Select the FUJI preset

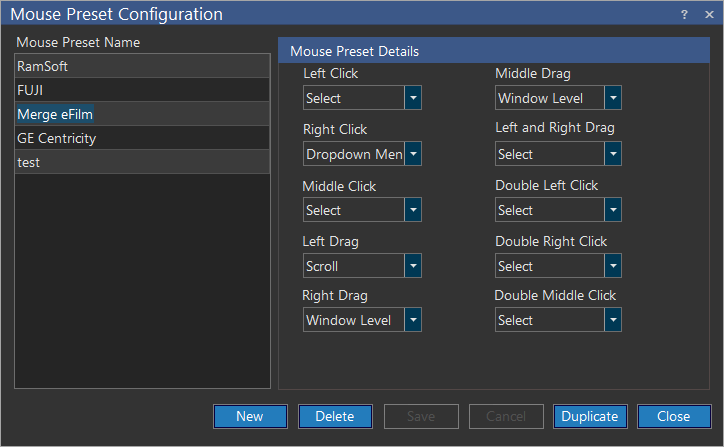(142, 90)
